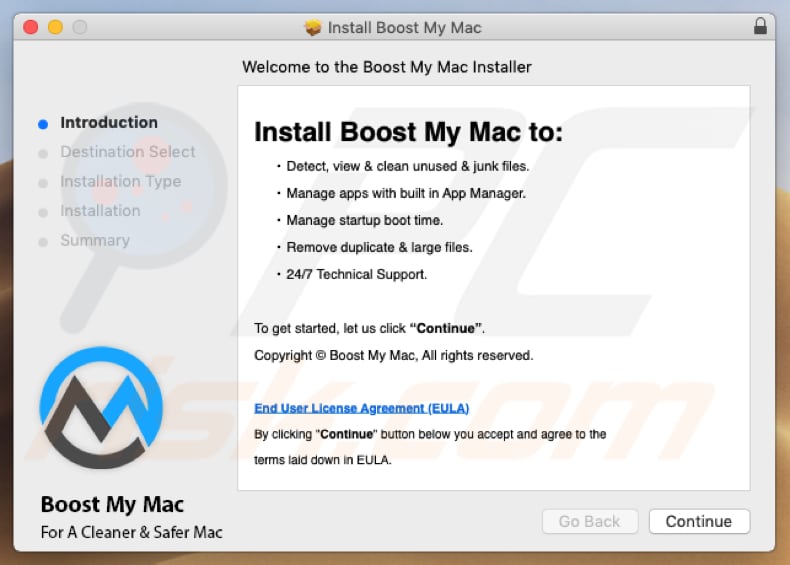This screenshot has height=565, width=790.
Task: Click "24/7 Technical Support." line
Action: (x=356, y=274)
